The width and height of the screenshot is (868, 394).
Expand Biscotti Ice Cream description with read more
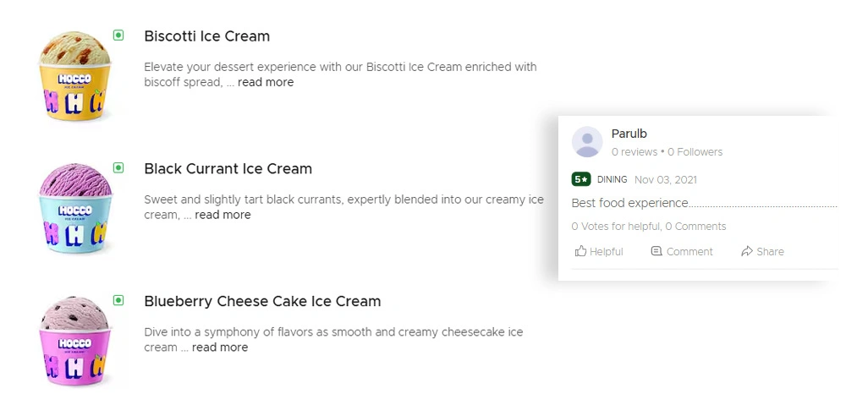pos(266,83)
